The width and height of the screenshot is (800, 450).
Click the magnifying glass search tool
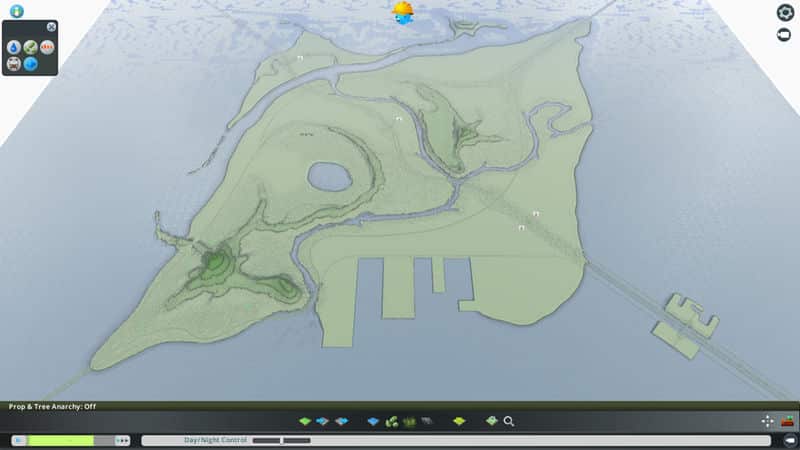coord(509,422)
